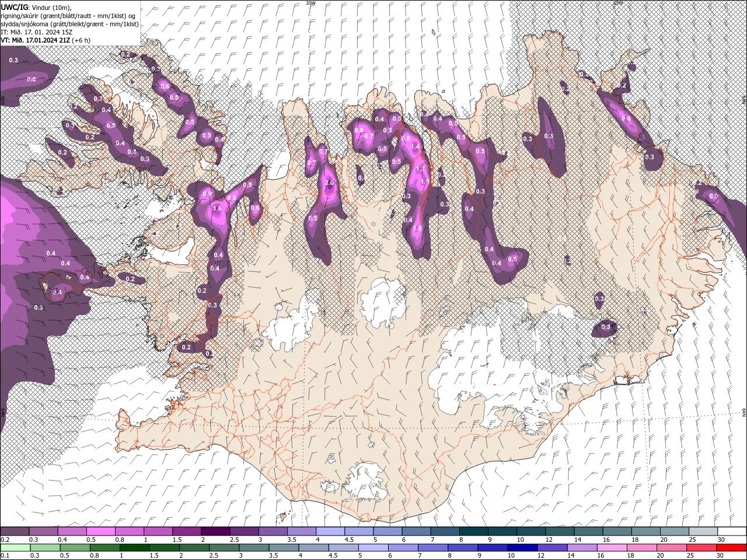This screenshot has height=560, width=747.
Task: Click the navy blue swatch above lower-row label 10
Action: [521, 548]
